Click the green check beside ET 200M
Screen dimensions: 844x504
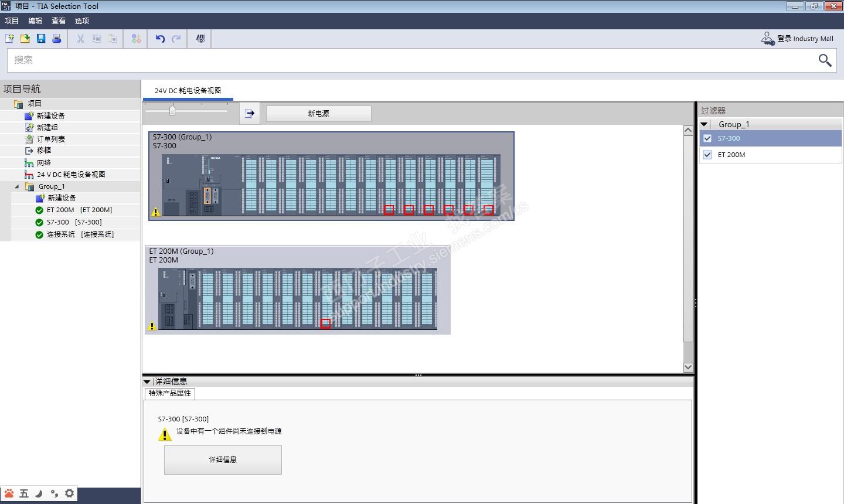pos(39,210)
